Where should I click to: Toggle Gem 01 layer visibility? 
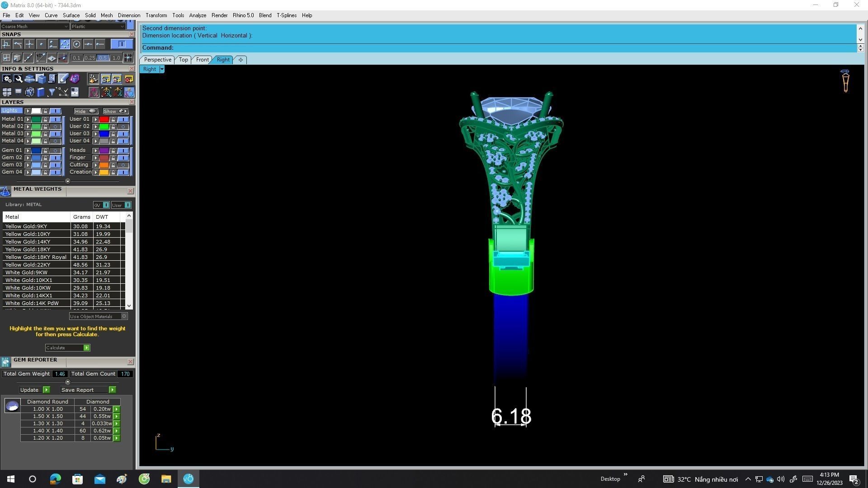click(55, 150)
